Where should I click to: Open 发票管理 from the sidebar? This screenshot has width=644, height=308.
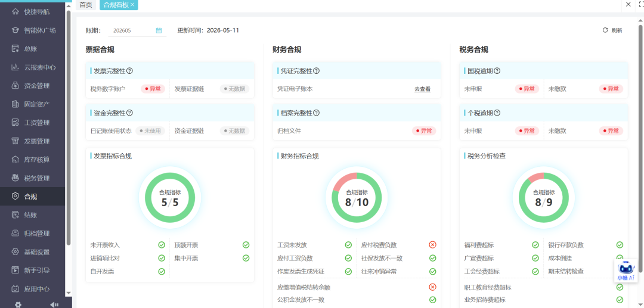coord(33,141)
